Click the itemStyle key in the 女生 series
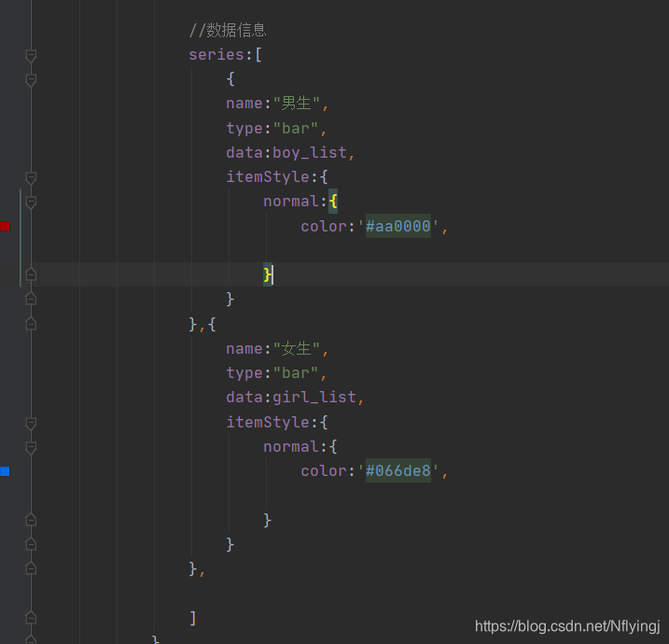 (x=268, y=422)
